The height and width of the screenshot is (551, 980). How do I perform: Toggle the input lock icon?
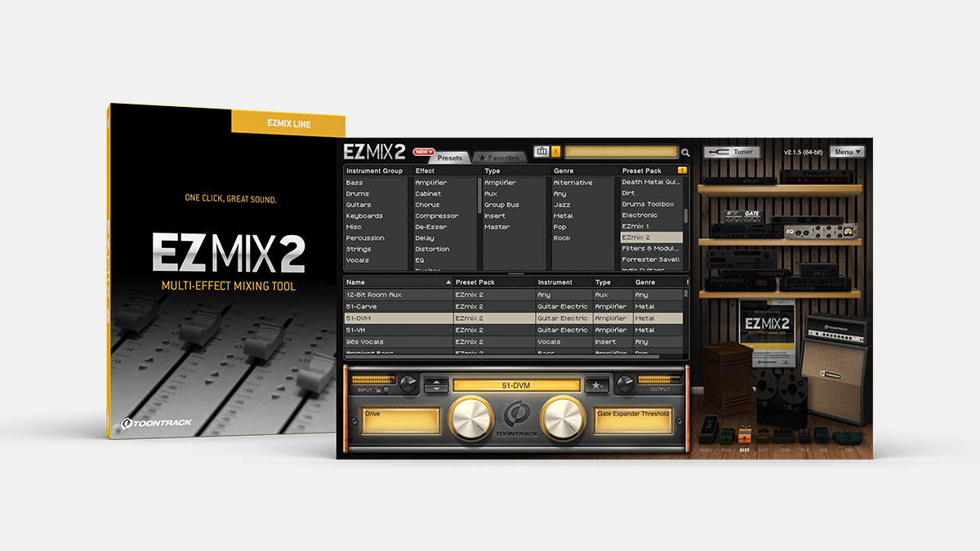point(377,389)
